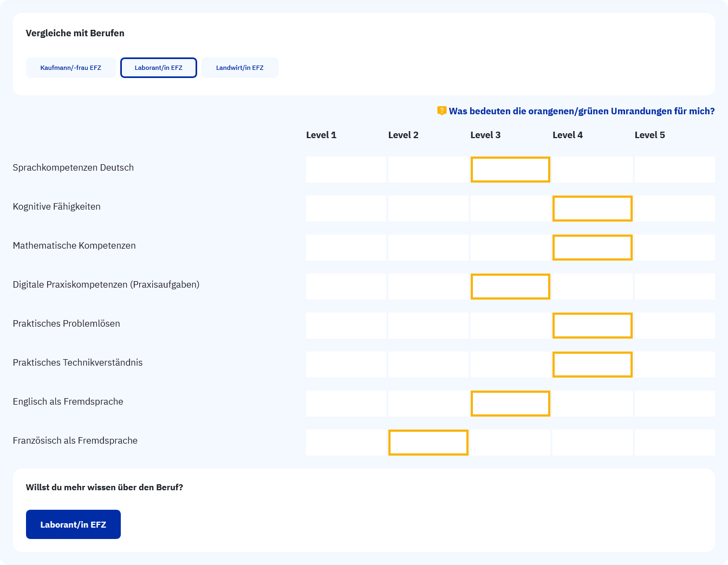Click highlighted Level 4 cell for Praktisches Problemlösen
728x565 pixels.
[593, 326]
